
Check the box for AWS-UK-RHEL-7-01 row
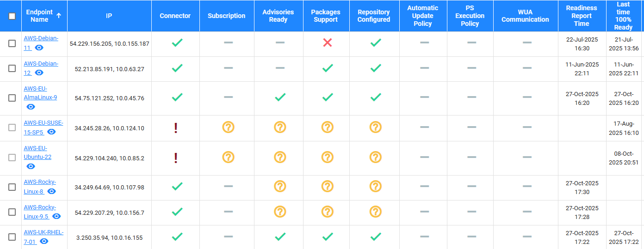(x=12, y=237)
